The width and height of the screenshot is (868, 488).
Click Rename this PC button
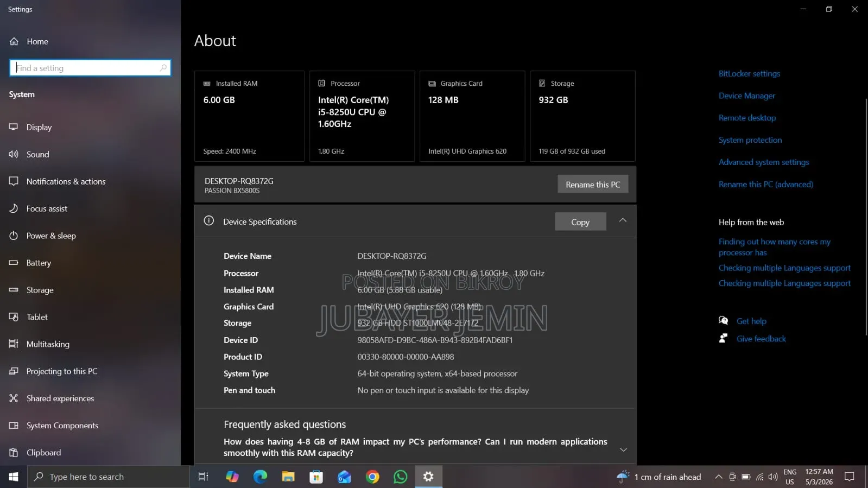[x=593, y=185]
